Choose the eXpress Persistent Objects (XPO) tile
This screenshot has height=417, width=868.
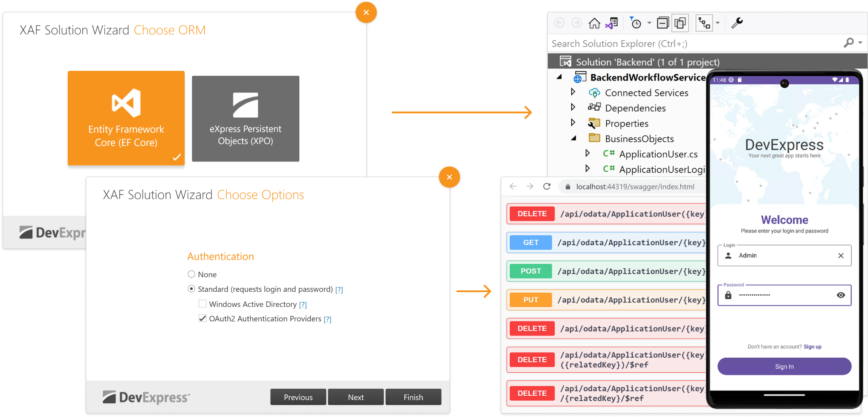tap(245, 119)
